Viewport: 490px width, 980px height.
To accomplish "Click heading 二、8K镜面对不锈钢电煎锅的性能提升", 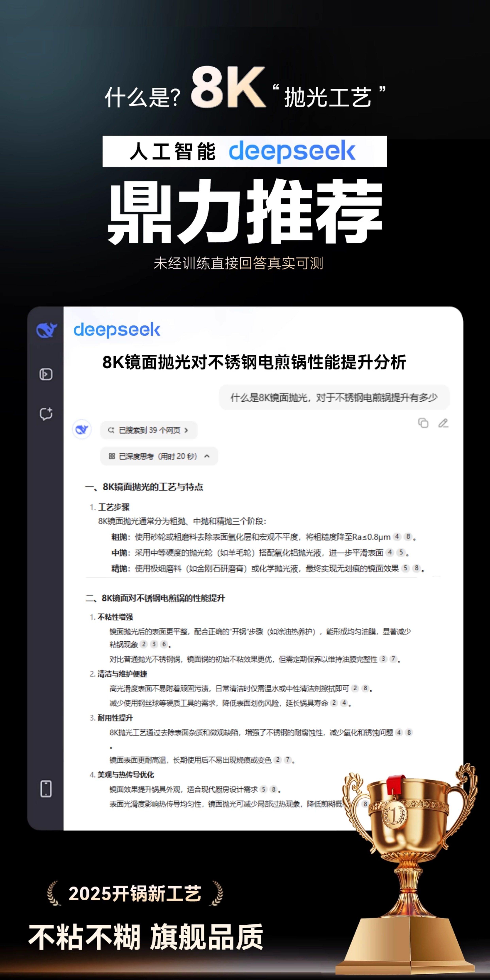I will pyautogui.click(x=155, y=598).
